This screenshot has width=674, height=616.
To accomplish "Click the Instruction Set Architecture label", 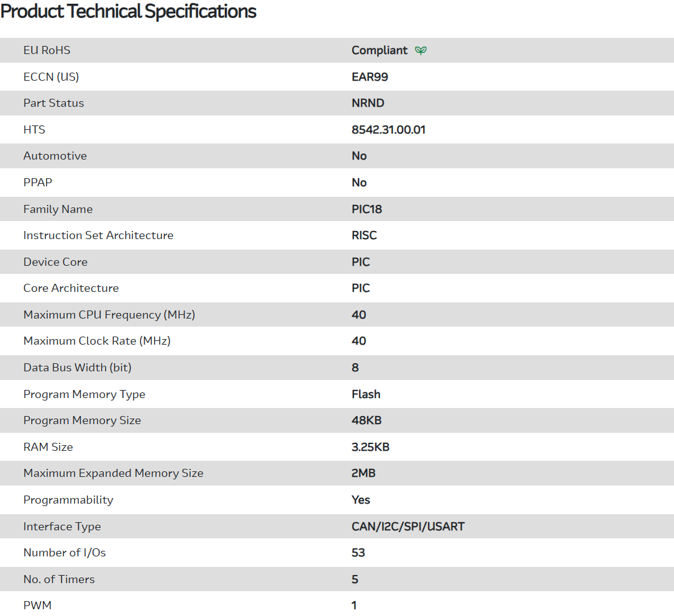I will pyautogui.click(x=98, y=235).
